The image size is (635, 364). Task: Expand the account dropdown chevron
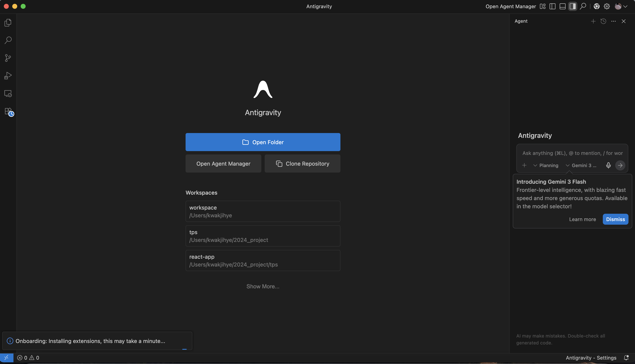click(x=625, y=7)
